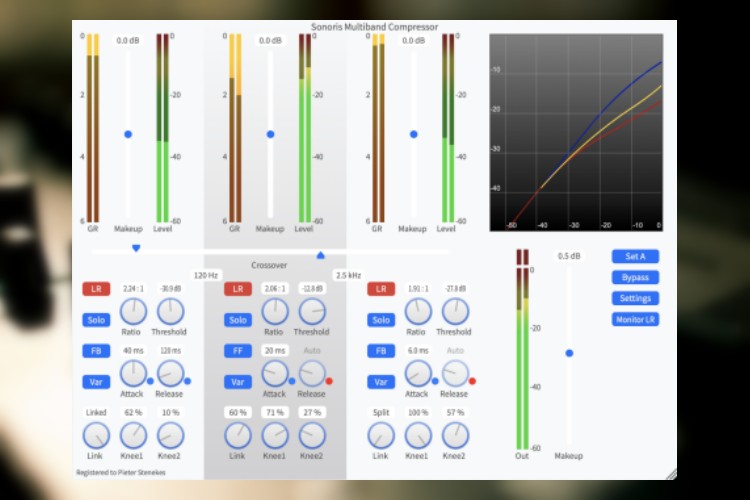Click the Set A button
Image resolution: width=750 pixels, height=500 pixels.
coord(635,256)
